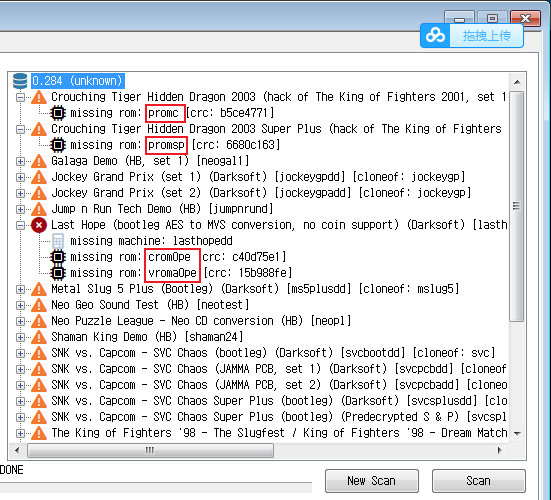Click the warning icon for Crouching Tiger 2003 Super Plus
Image resolution: width=551 pixels, height=500 pixels.
(x=39, y=129)
